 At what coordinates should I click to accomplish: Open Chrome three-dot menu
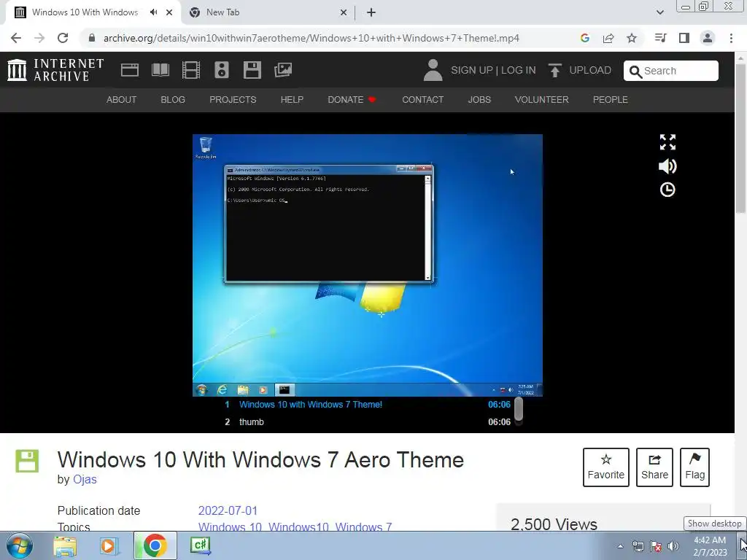(x=731, y=38)
